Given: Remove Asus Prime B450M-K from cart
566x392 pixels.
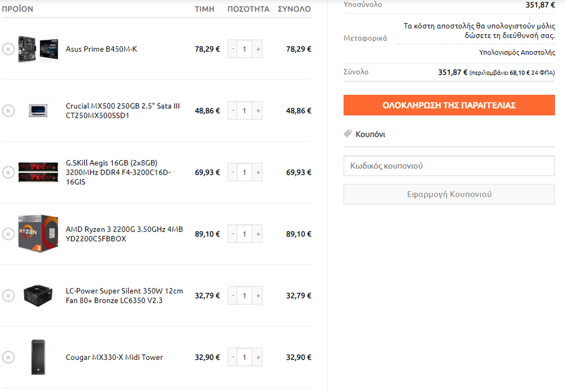Looking at the screenshot, I should tap(8, 49).
